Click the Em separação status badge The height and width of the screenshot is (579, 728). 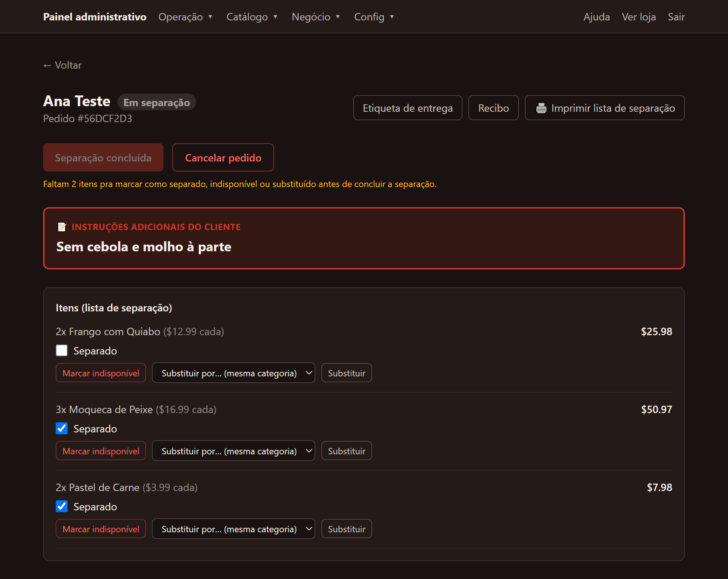point(157,102)
